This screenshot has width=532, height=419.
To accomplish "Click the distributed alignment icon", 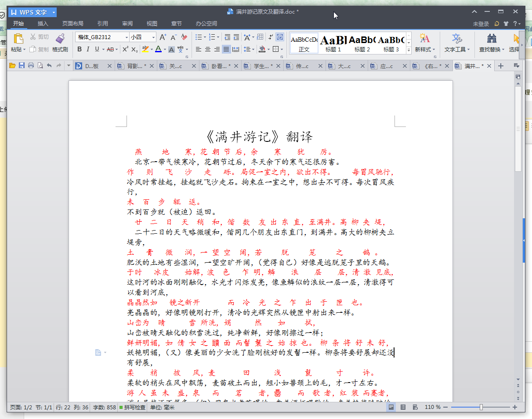I will pyautogui.click(x=235, y=49).
